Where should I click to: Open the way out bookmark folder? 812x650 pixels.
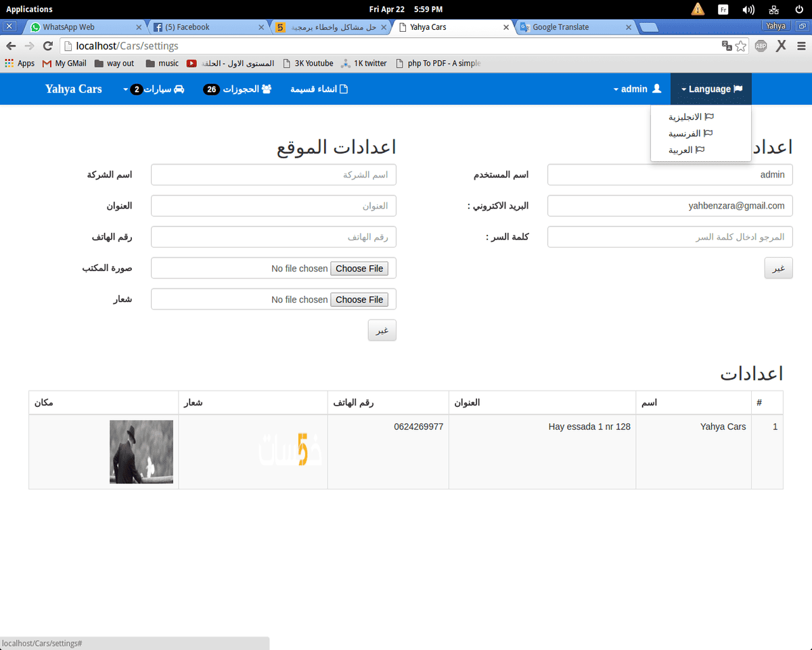coord(114,63)
